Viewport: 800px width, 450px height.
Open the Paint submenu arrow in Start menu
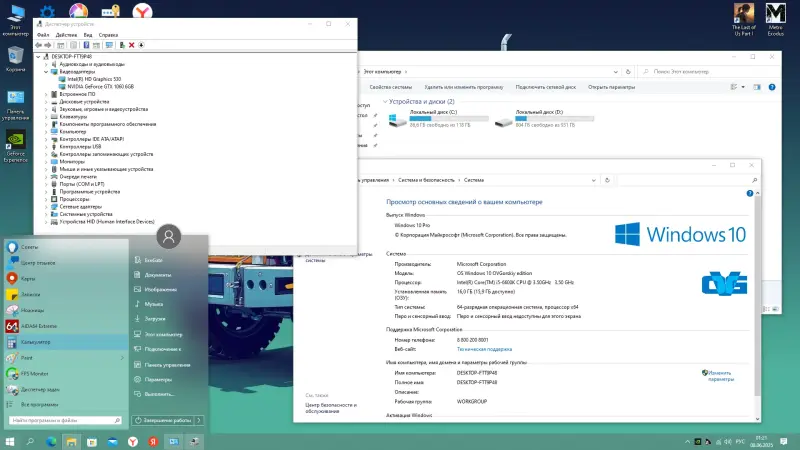pyautogui.click(x=122, y=358)
